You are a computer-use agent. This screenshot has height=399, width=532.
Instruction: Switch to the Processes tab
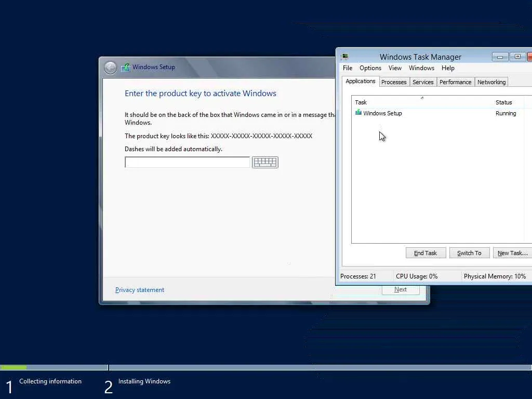394,82
